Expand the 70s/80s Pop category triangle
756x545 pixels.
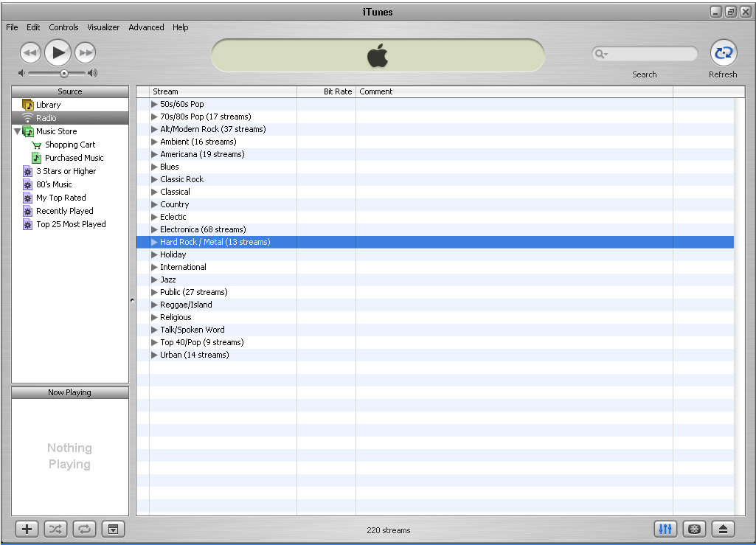tap(154, 117)
